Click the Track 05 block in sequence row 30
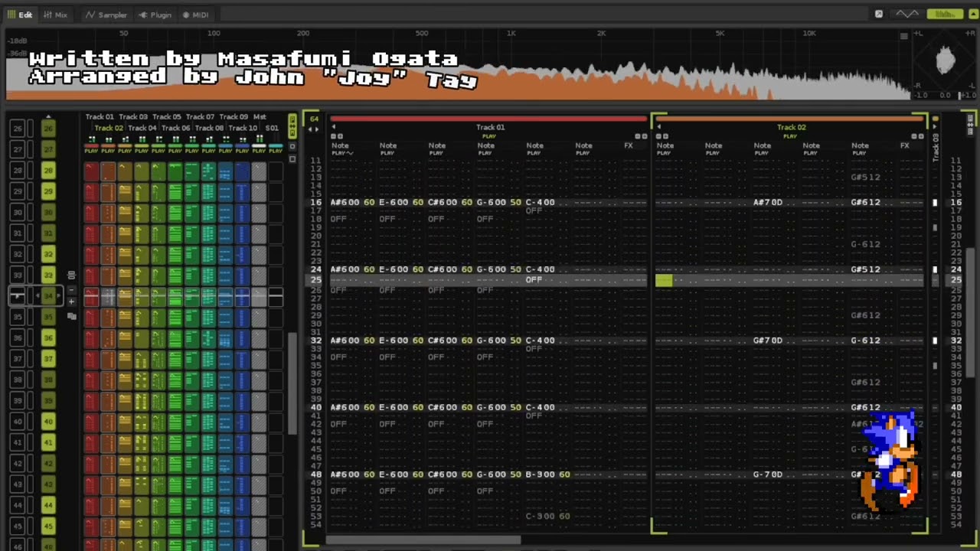 (x=158, y=213)
